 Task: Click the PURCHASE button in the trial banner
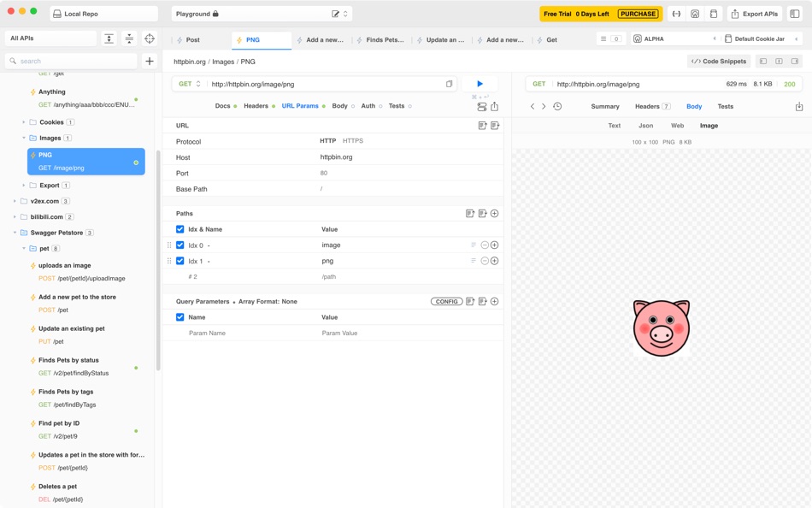pyautogui.click(x=638, y=14)
